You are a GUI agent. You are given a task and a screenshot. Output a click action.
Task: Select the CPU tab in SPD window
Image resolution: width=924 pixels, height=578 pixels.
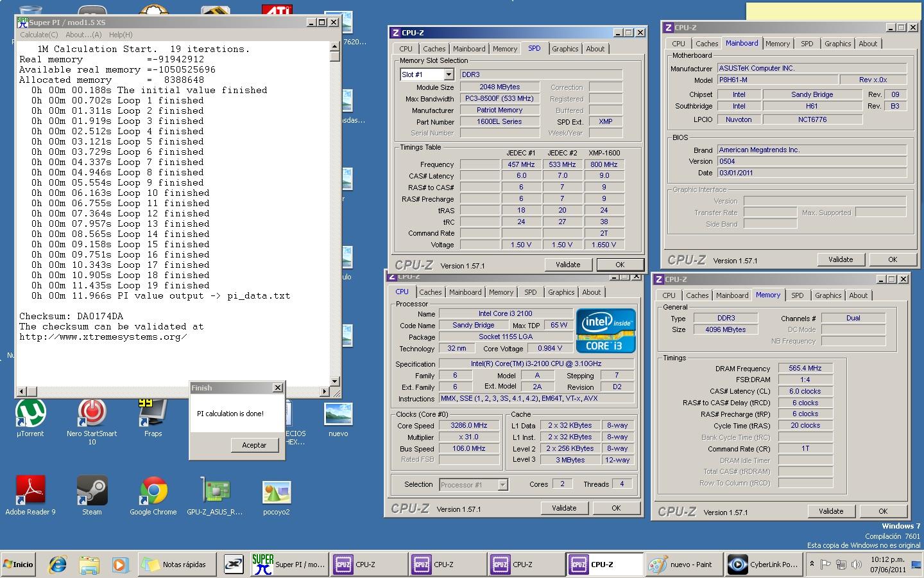(x=406, y=49)
